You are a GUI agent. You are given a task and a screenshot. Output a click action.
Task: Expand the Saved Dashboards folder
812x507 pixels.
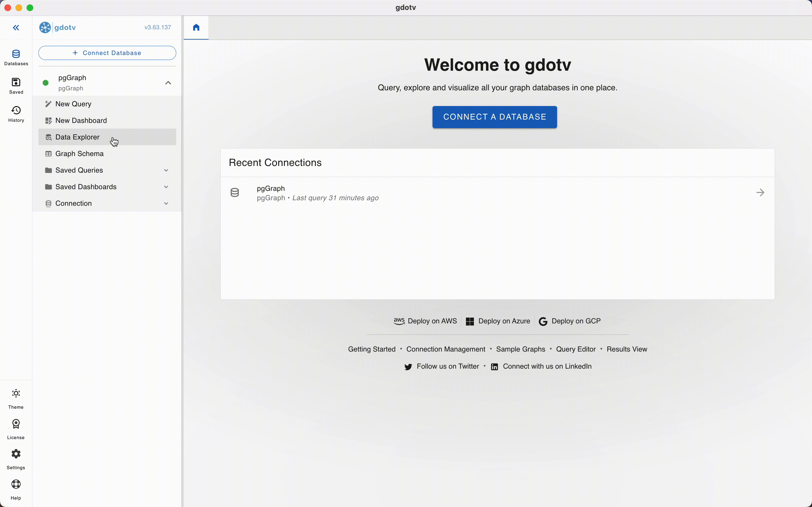[107, 187]
